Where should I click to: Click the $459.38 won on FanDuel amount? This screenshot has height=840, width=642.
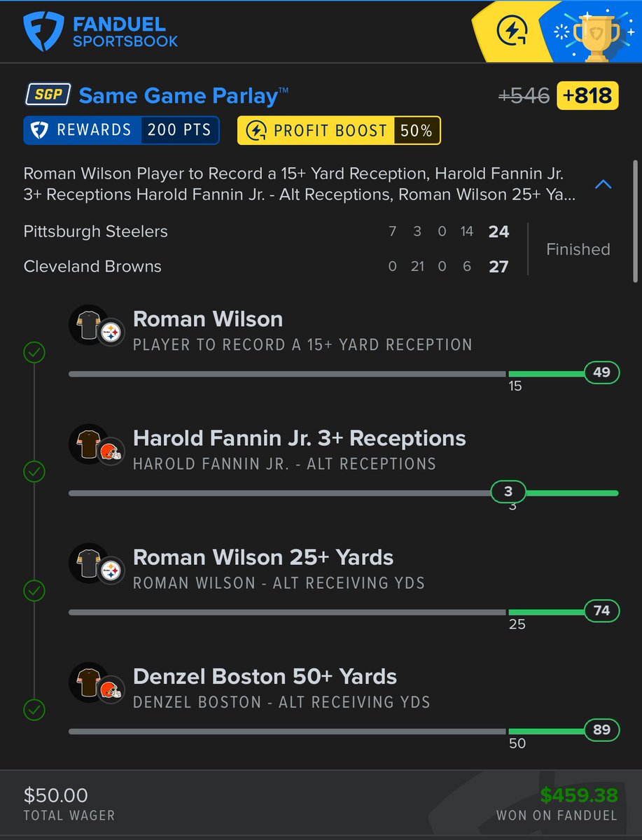[579, 795]
